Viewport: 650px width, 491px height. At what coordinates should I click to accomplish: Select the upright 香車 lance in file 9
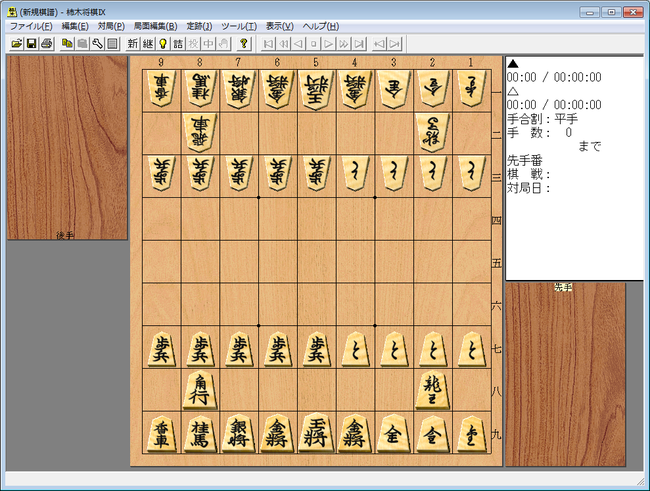coord(162,433)
